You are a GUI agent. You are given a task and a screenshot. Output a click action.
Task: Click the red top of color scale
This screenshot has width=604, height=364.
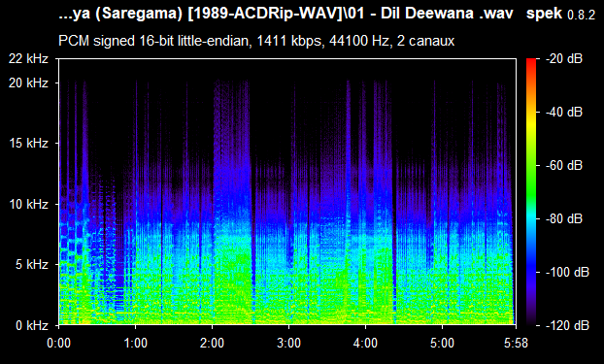(531, 60)
